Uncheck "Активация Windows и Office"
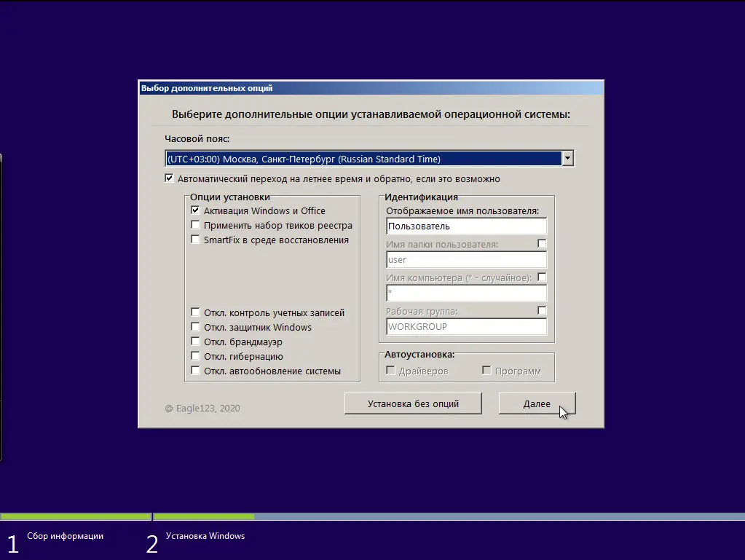This screenshot has width=745, height=560. (x=195, y=210)
